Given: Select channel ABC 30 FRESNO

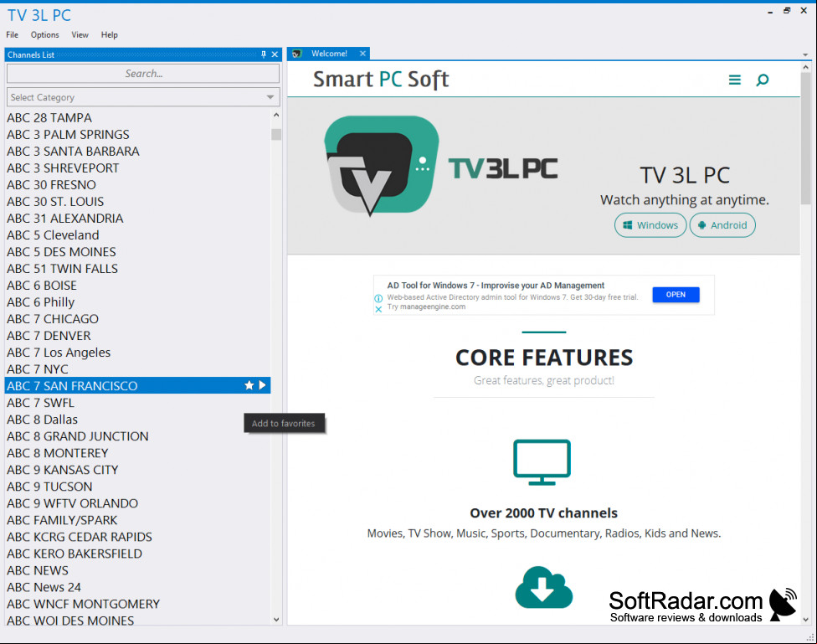Looking at the screenshot, I should [137, 184].
